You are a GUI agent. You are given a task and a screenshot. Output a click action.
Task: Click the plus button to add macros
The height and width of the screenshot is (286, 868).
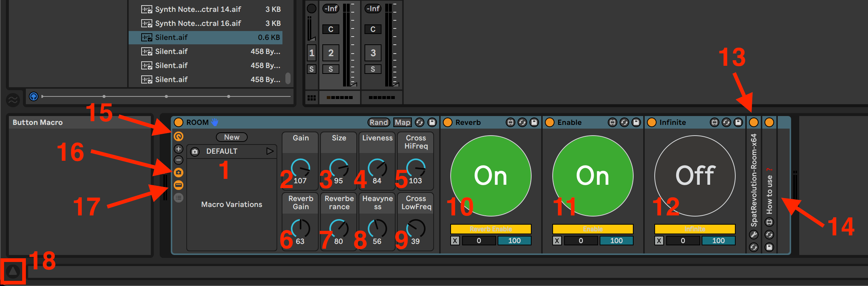click(179, 149)
